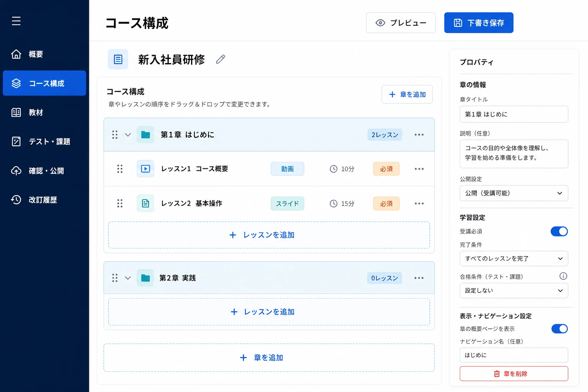The height and width of the screenshot is (392, 588).
Task: Click the 下書き保存 button
Action: pos(479,23)
